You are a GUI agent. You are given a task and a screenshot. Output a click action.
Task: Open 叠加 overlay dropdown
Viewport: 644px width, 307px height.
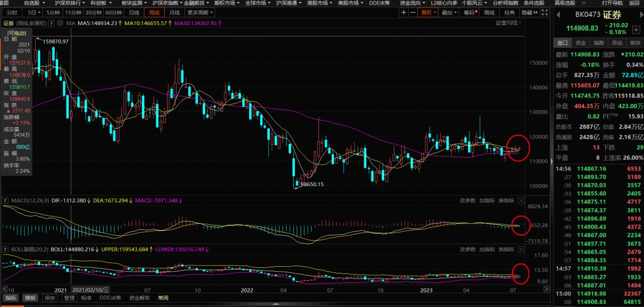449,13
